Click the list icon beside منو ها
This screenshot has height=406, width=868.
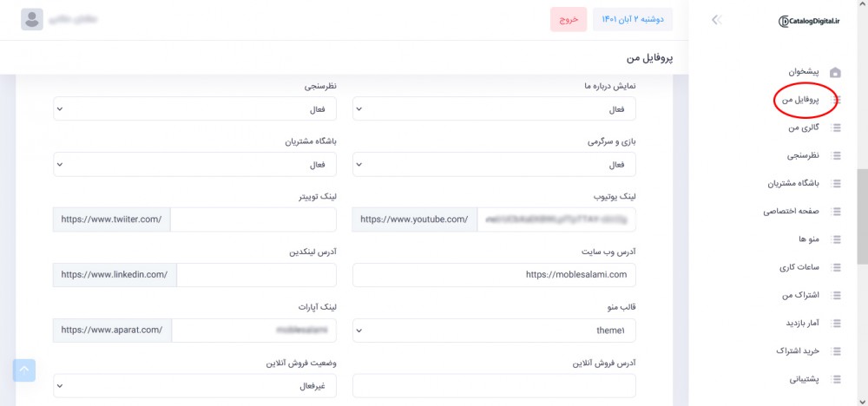(x=838, y=239)
